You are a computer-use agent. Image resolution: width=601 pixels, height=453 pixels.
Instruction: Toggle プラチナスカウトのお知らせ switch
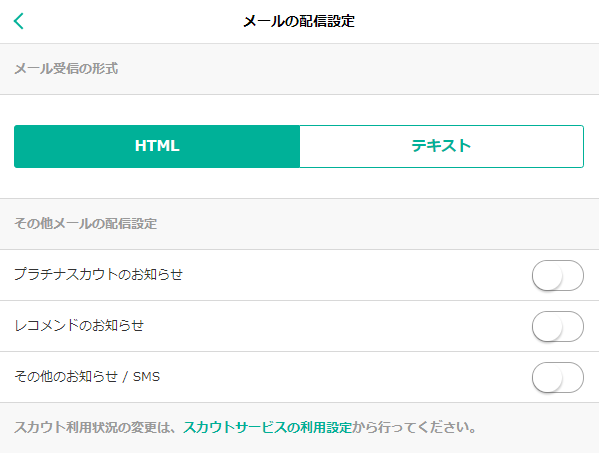point(558,276)
